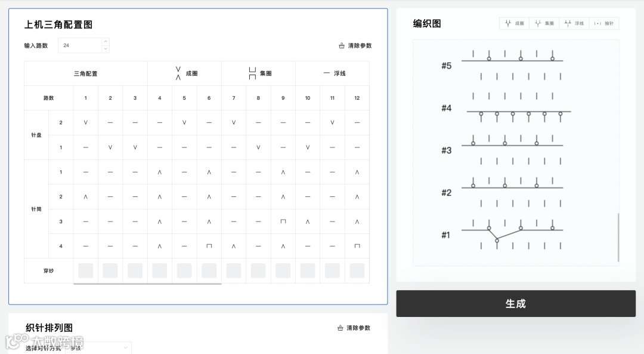The height and width of the screenshot is (354, 644).
Task: Click row #1 label in the 编织图
Action: click(445, 235)
